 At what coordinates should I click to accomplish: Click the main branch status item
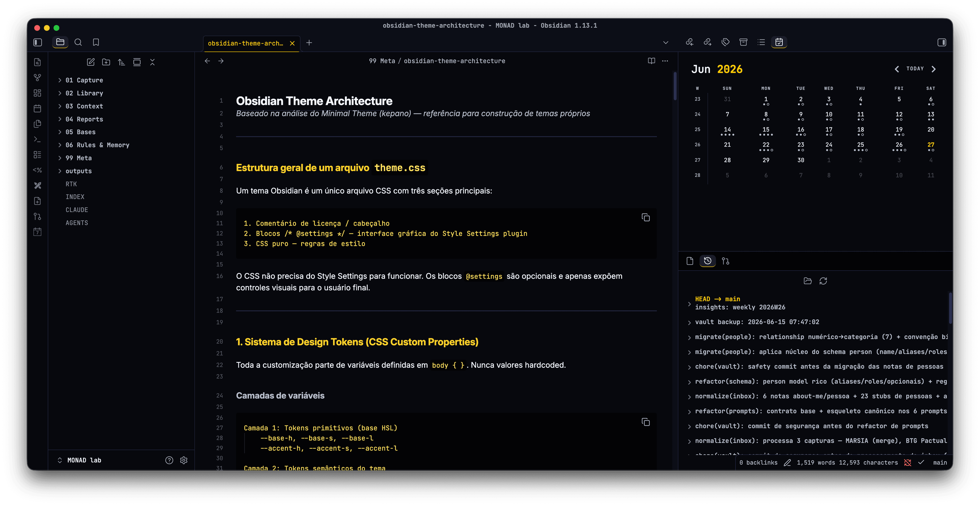pos(940,463)
